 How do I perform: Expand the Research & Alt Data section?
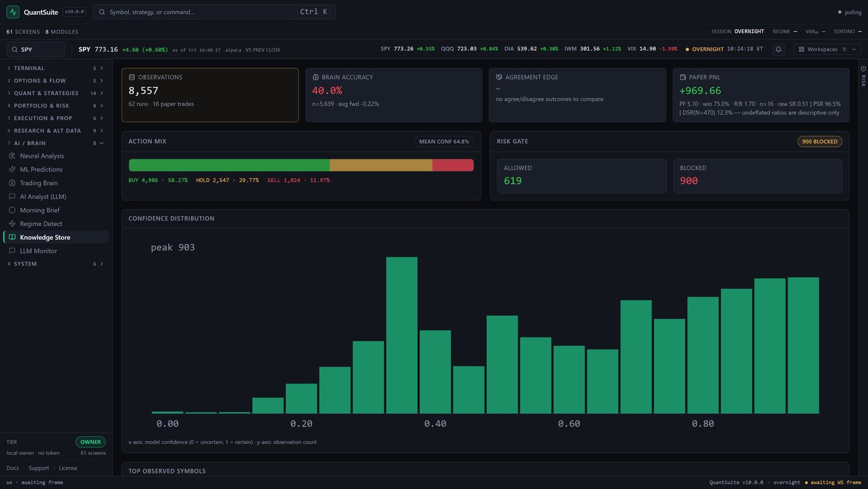(56, 131)
